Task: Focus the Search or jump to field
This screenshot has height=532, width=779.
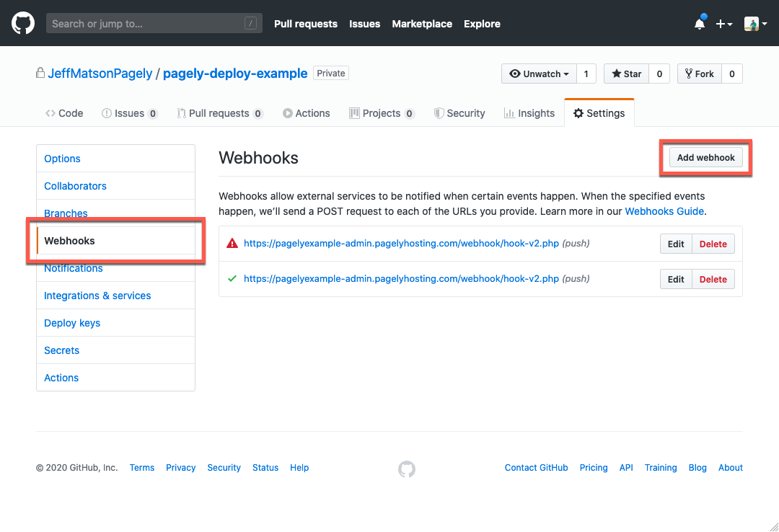Action: coord(154,23)
